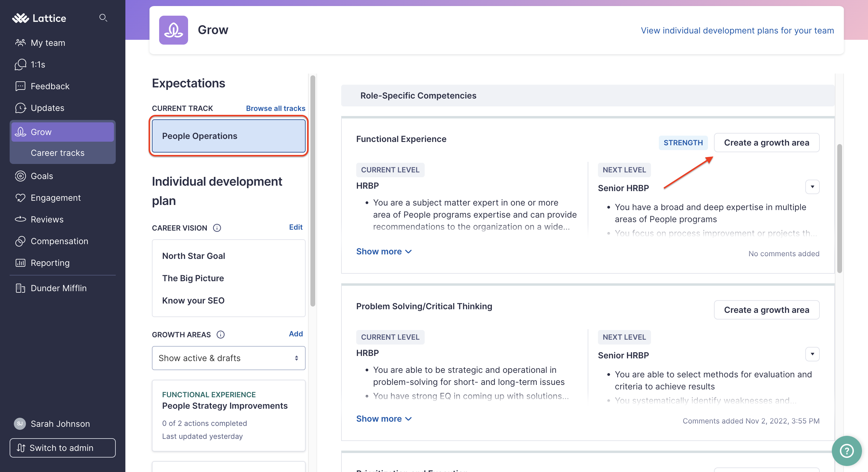Expand Show more under Problem Solving/Critical Thinking
Image resolution: width=868 pixels, height=472 pixels.
(x=384, y=418)
